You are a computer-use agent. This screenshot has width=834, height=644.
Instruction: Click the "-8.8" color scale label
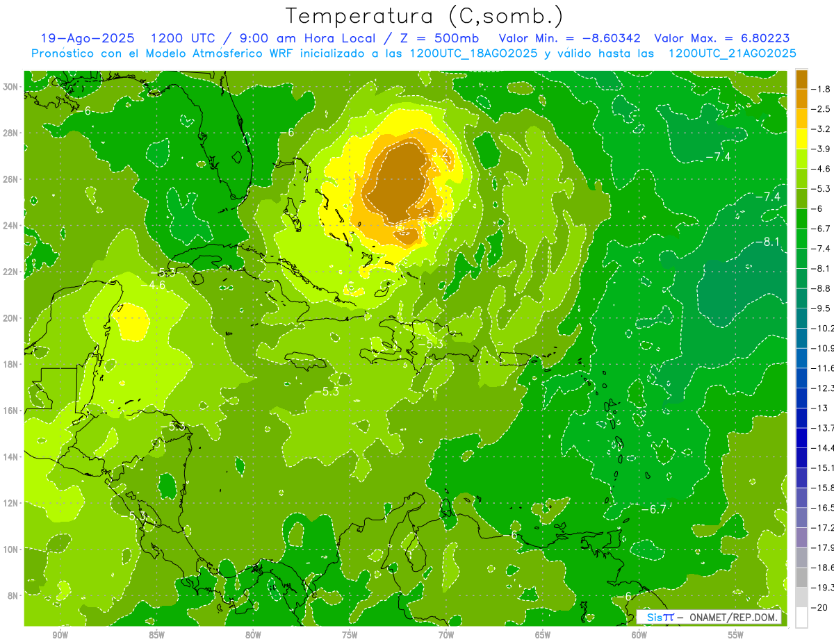(x=821, y=288)
